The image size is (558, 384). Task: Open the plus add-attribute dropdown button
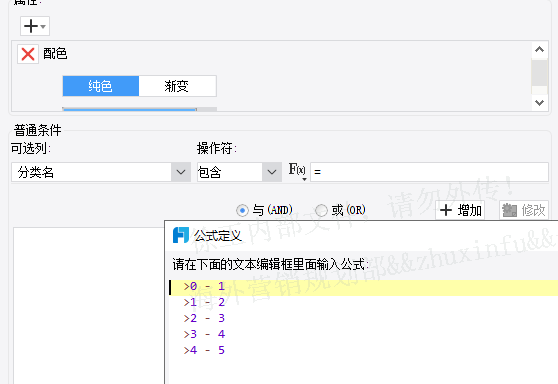35,26
